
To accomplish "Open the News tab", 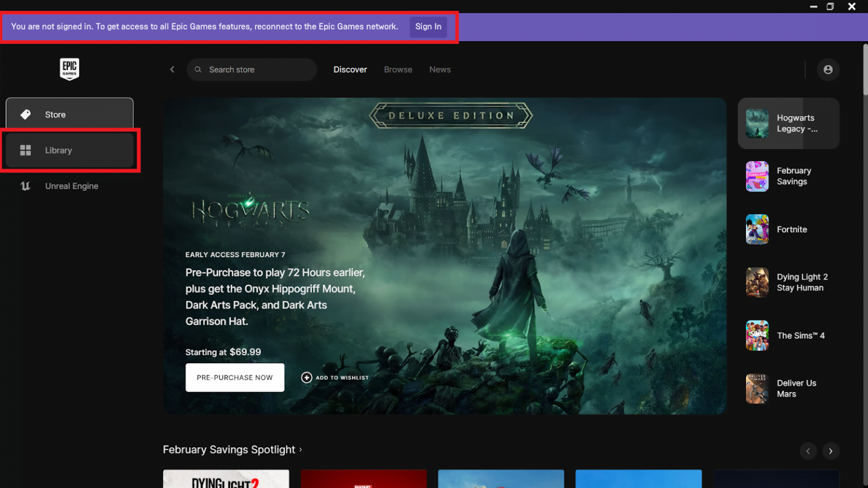I will click(x=440, y=69).
